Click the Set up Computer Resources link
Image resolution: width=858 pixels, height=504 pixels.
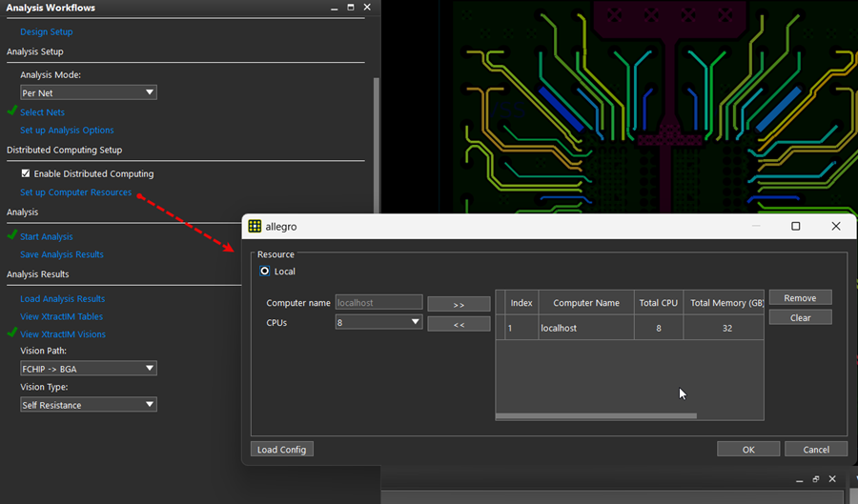75,192
